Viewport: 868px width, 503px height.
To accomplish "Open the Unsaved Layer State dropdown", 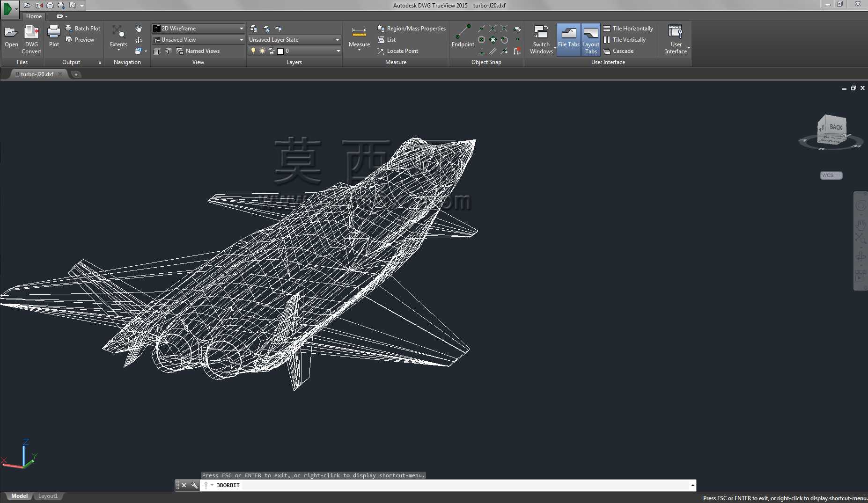I will pyautogui.click(x=294, y=40).
